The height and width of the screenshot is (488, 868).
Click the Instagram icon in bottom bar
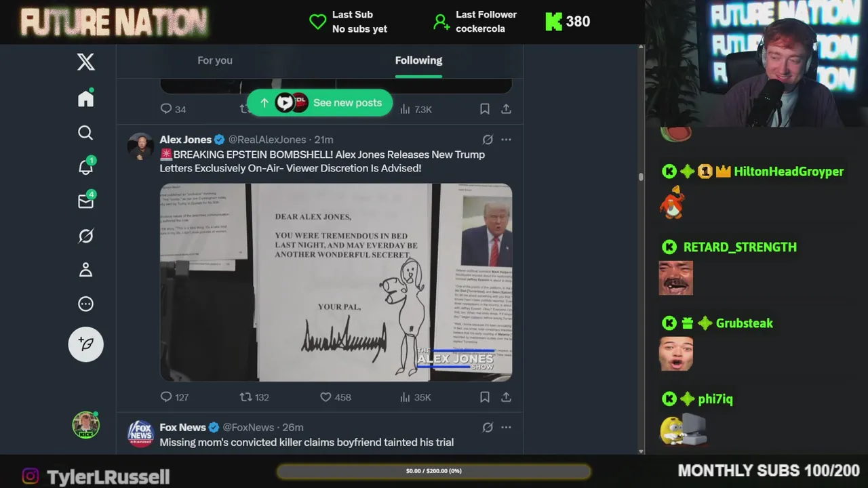(31, 476)
